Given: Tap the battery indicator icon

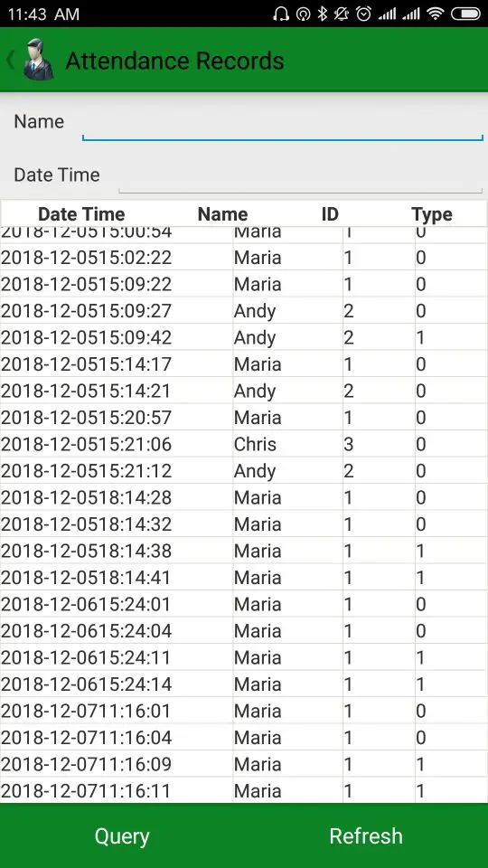Looking at the screenshot, I should pyautogui.click(x=465, y=14).
